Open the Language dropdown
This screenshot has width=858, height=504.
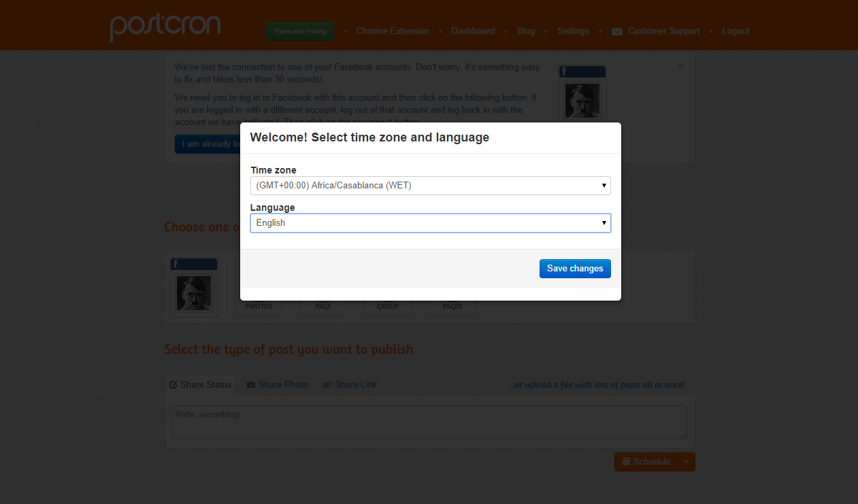(x=430, y=223)
